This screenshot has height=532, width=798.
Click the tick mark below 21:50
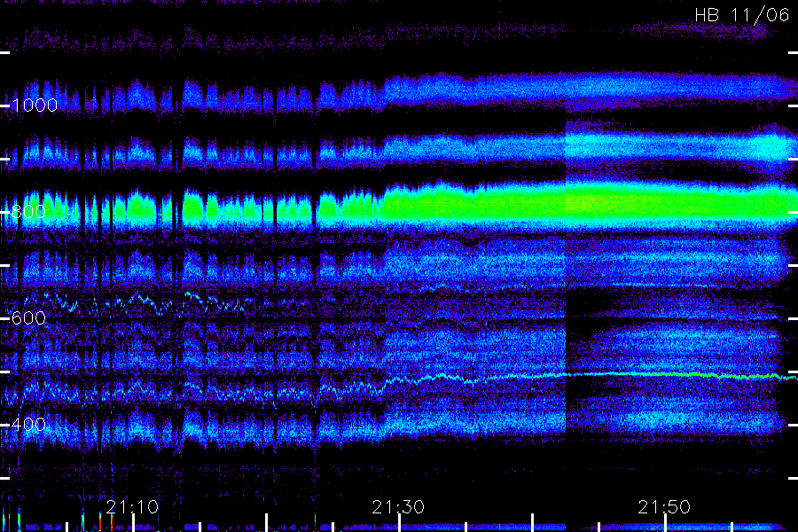tap(665, 523)
